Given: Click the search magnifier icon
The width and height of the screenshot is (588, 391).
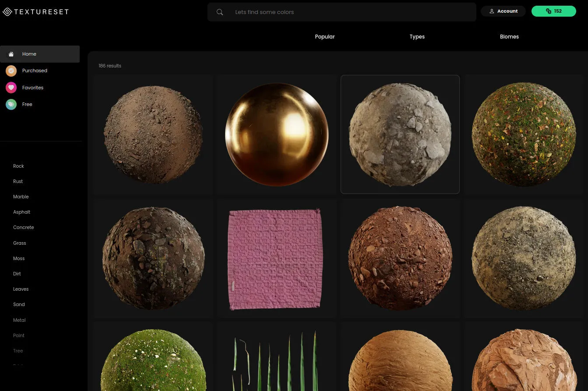Looking at the screenshot, I should [220, 12].
